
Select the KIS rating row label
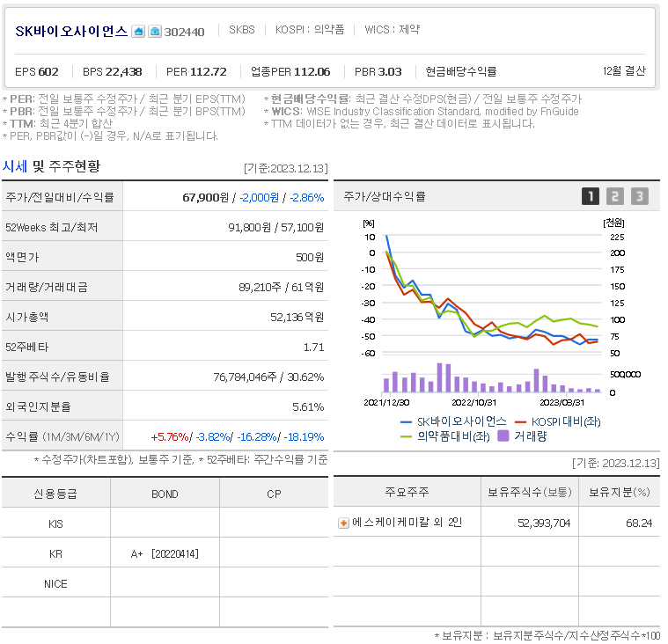click(x=55, y=523)
